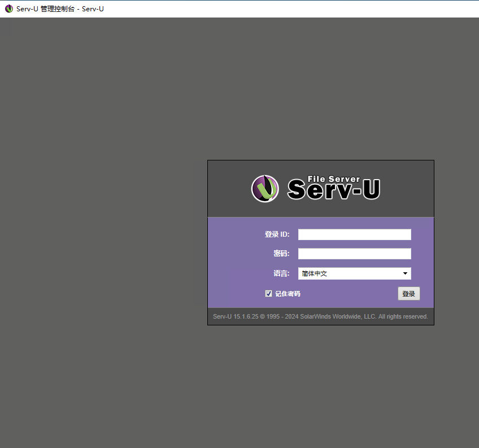Click the 语言: label
Screen dimensions: 479x448
281,273
